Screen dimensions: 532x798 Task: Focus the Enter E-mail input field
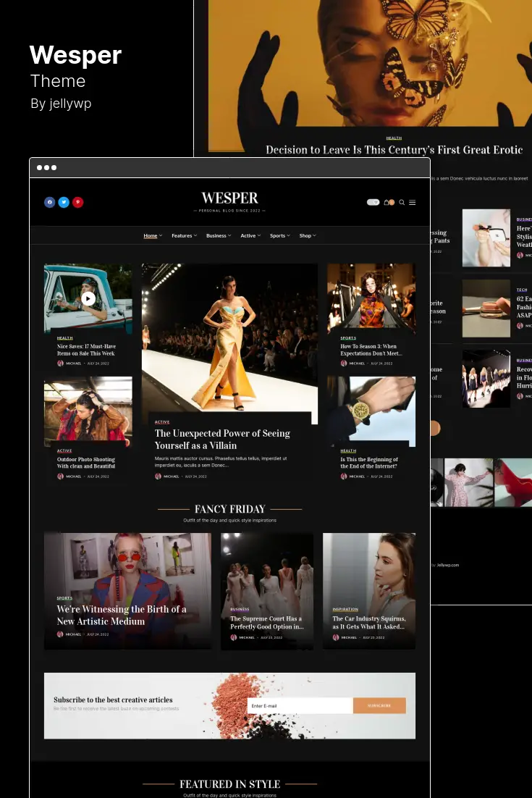point(300,706)
